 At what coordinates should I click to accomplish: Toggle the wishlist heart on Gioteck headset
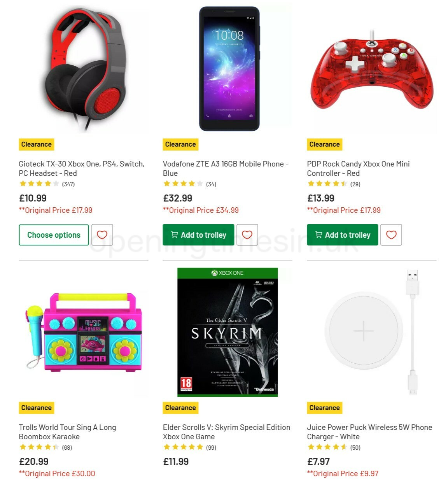102,235
